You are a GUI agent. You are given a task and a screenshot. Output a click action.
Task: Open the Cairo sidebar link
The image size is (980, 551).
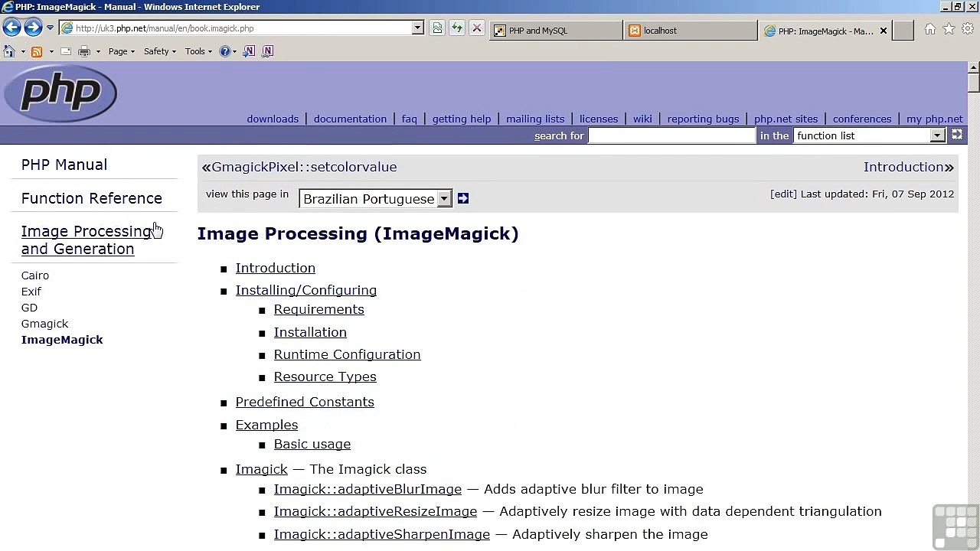(35, 275)
